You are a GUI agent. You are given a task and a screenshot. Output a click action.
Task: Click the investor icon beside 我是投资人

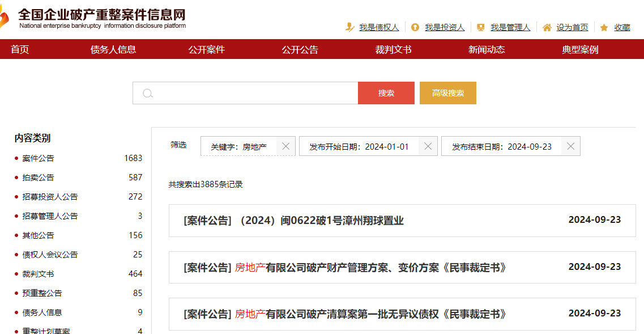[x=415, y=27]
